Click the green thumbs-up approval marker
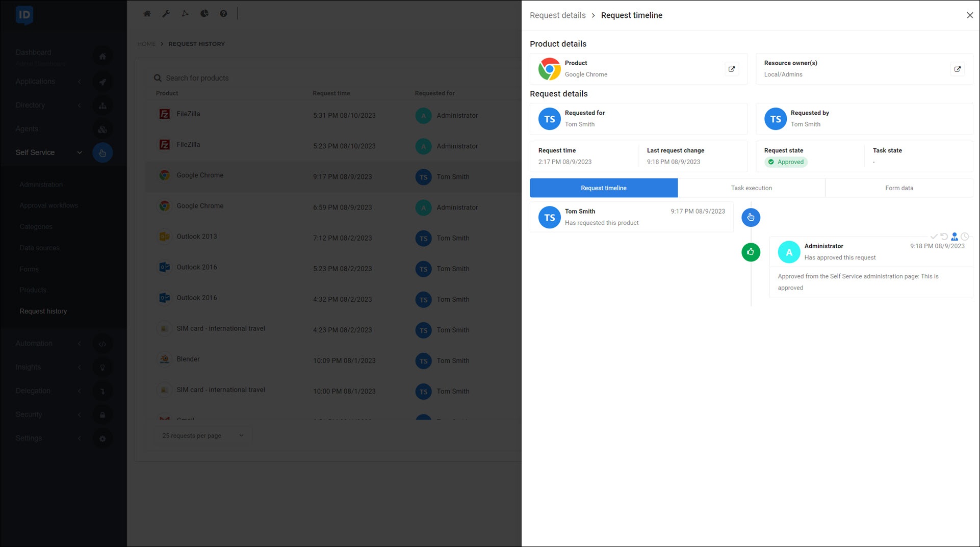980x547 pixels. tap(751, 252)
